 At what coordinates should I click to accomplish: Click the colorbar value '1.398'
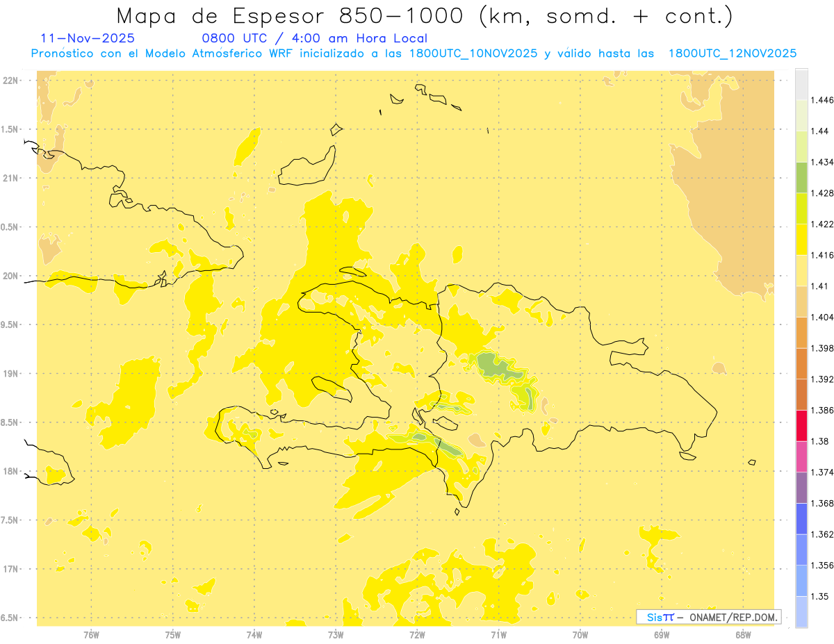[x=821, y=348]
